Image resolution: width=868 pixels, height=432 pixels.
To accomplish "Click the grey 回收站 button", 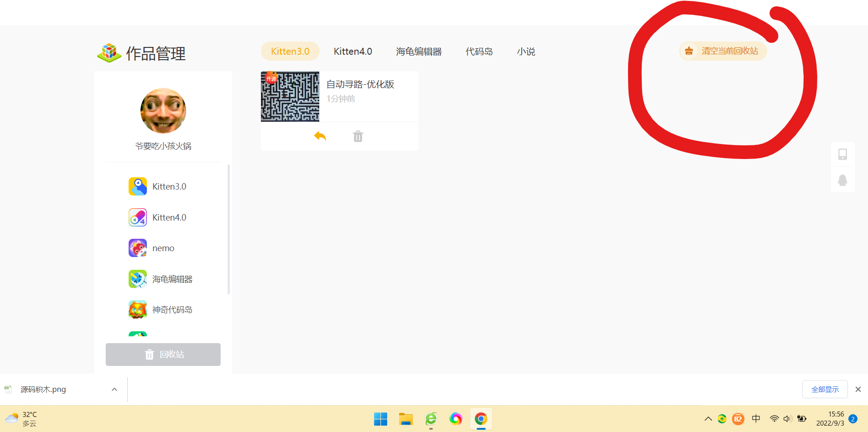I will (163, 355).
